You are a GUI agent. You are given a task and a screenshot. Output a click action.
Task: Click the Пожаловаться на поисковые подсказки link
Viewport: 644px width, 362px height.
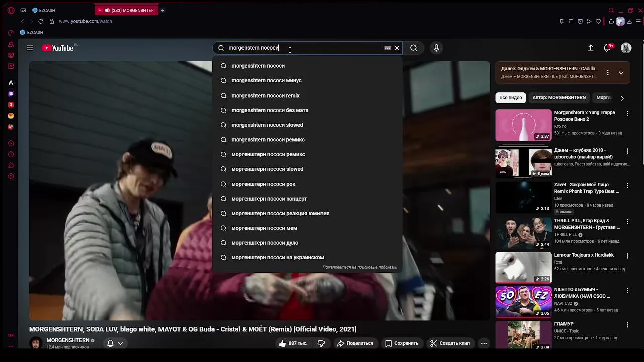point(360,267)
